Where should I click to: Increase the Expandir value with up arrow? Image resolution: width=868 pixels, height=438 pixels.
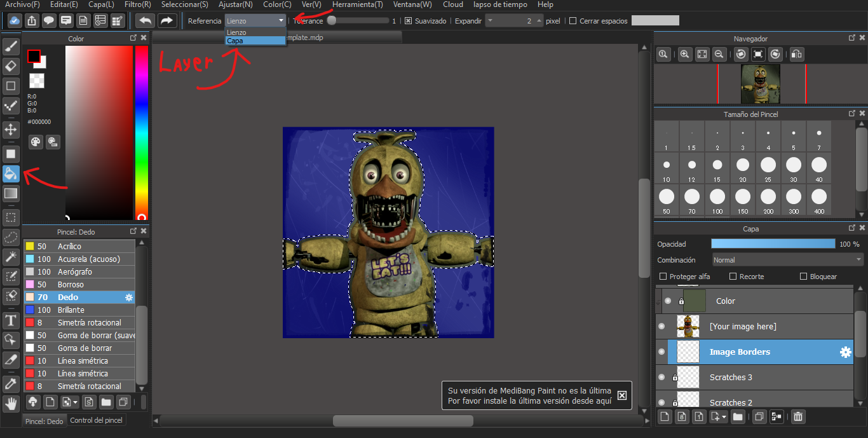click(x=539, y=20)
